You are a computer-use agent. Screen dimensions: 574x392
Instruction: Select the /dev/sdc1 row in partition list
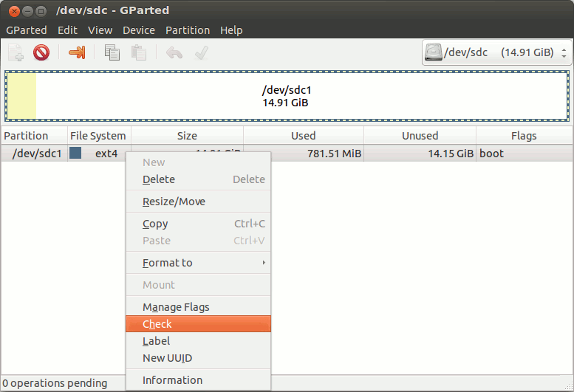pyautogui.click(x=287, y=154)
